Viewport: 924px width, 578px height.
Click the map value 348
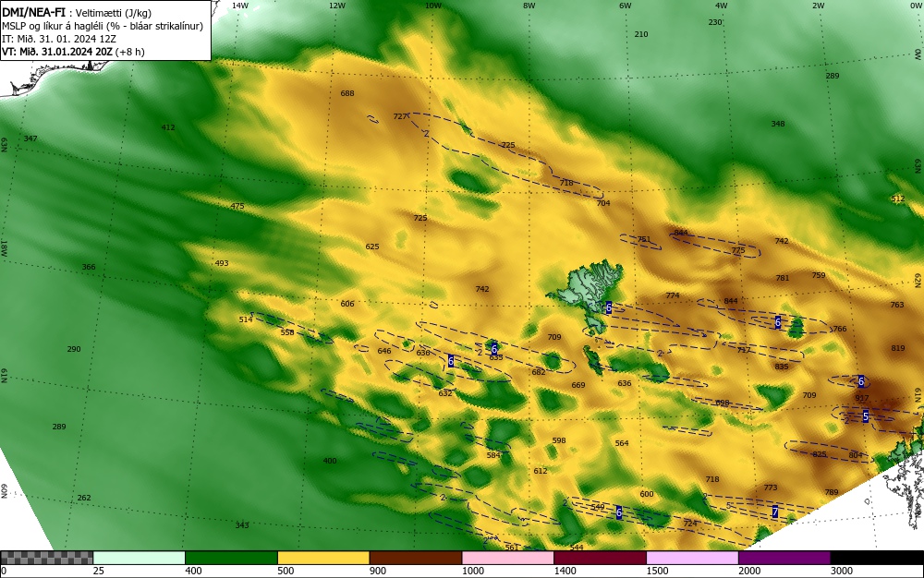778,124
